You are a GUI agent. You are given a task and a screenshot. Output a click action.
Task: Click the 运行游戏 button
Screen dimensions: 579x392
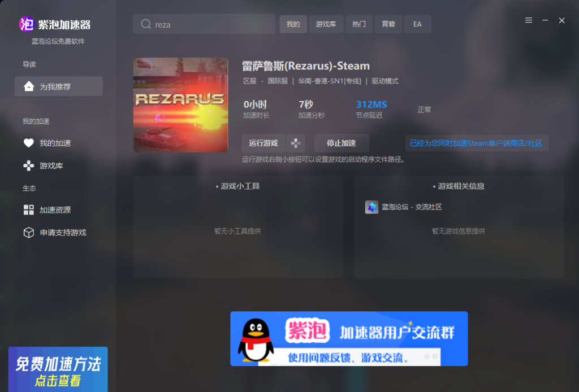(x=263, y=143)
